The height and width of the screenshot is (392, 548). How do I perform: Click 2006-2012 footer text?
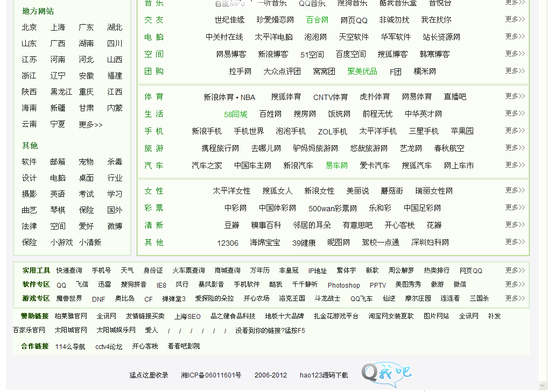[271, 375]
